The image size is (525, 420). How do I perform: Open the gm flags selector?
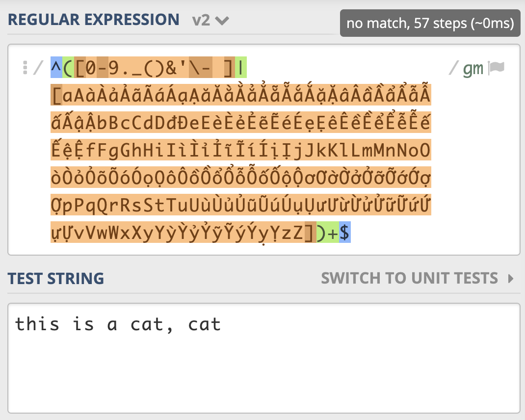473,68
